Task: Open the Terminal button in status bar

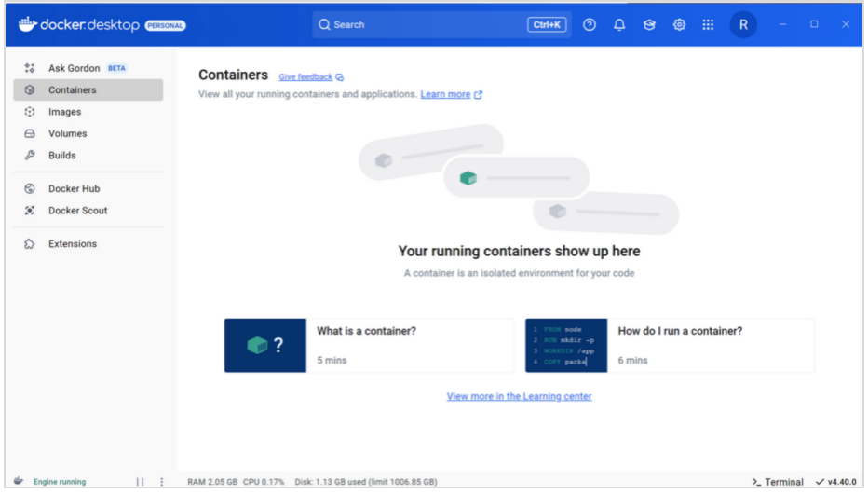Action: 778,482
